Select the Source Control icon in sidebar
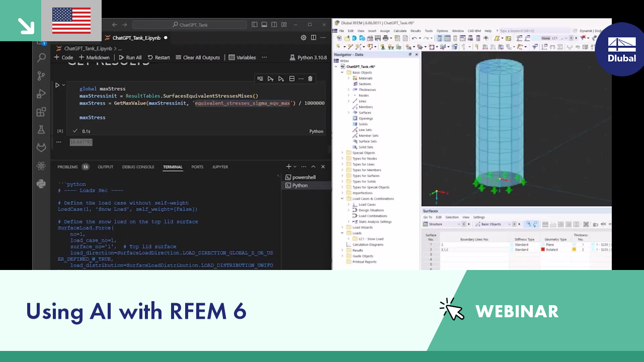The image size is (644, 362). click(41, 75)
